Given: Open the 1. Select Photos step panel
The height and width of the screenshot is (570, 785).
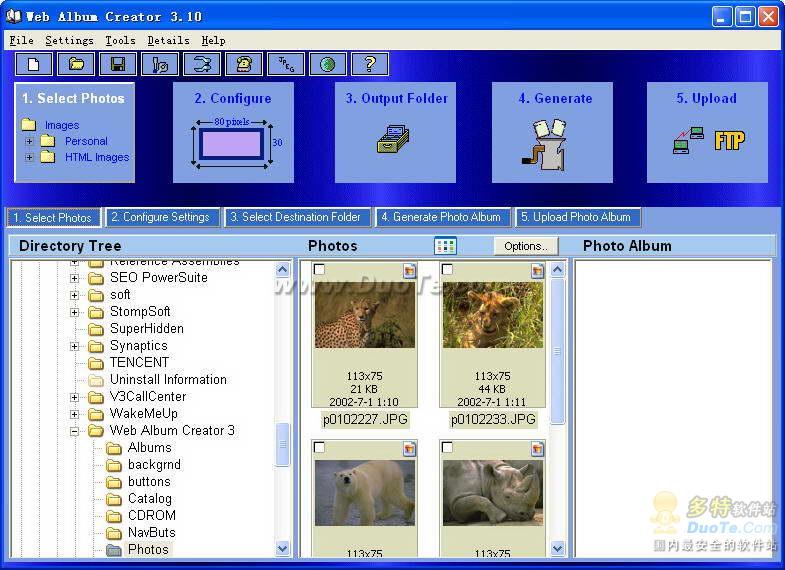Looking at the screenshot, I should click(x=75, y=133).
